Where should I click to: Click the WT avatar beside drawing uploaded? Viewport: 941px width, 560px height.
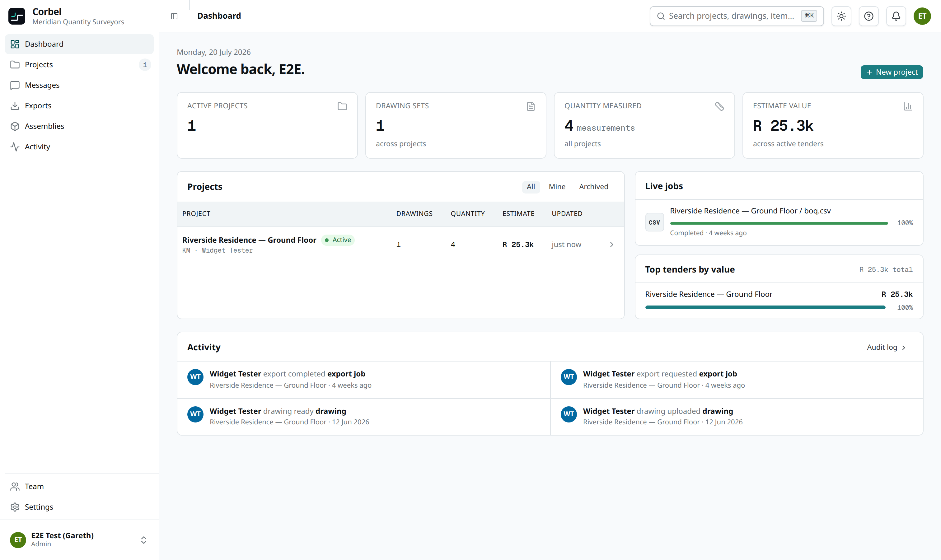(x=569, y=414)
